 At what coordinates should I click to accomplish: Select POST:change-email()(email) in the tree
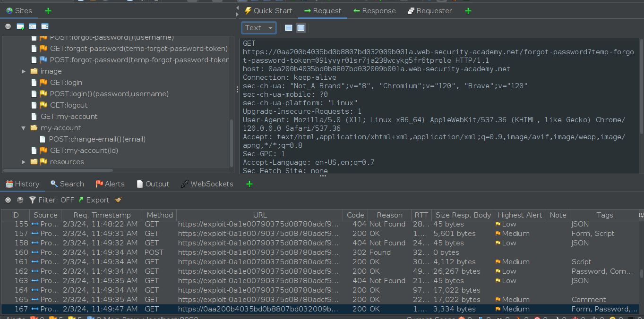tap(97, 139)
